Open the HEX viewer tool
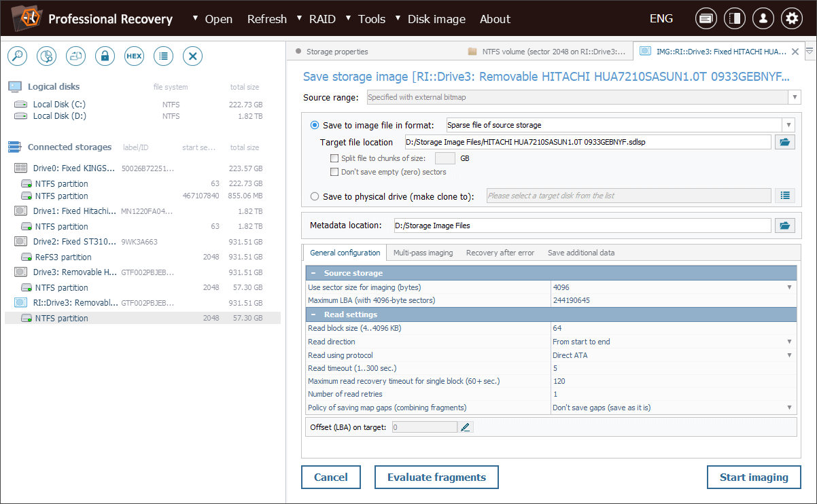Screen dimensions: 817x504 134,56
